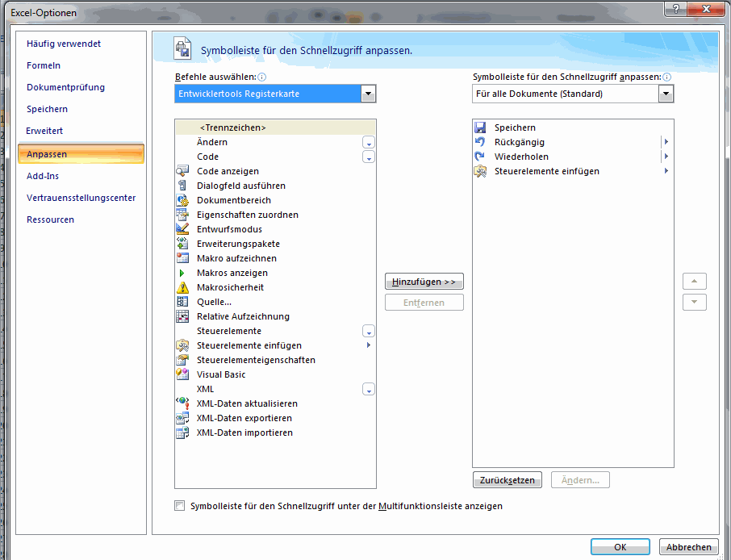Open the Für alle Dokumente dropdown
The width and height of the screenshot is (731, 560).
(x=666, y=94)
